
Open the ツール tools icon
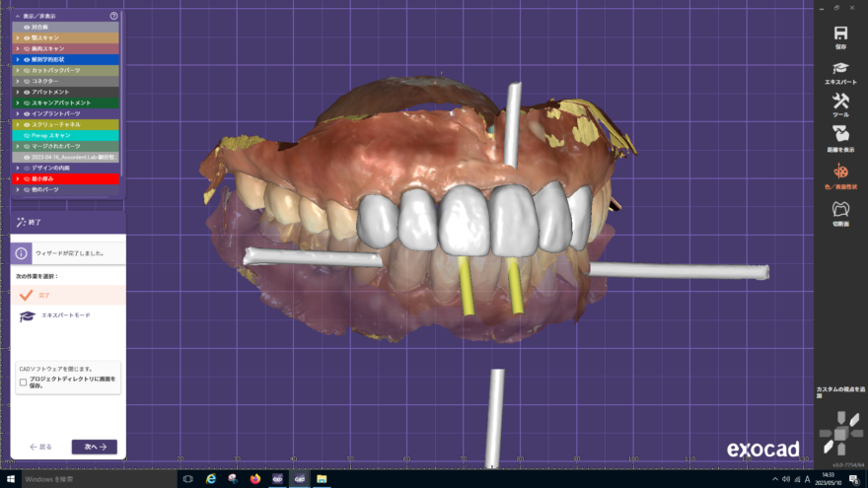pyautogui.click(x=840, y=103)
